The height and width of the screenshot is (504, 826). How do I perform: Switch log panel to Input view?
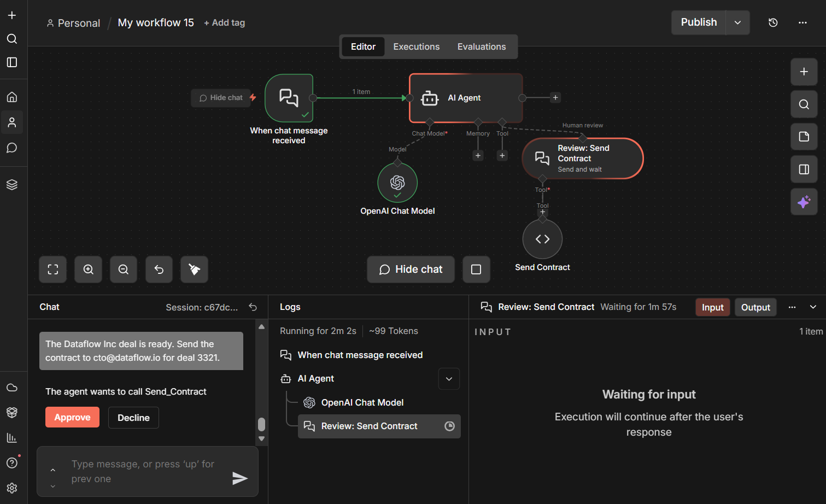[x=712, y=308]
